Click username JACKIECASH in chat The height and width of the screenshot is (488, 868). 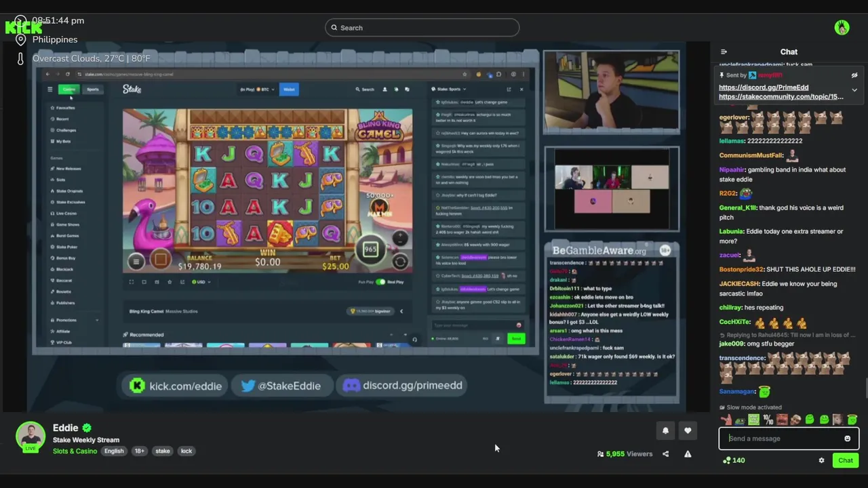[739, 284]
